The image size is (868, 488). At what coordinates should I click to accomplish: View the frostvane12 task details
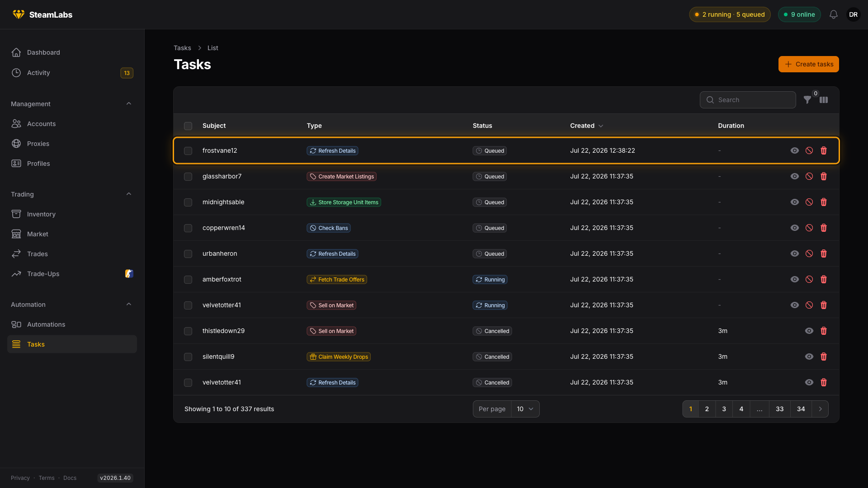coord(795,150)
